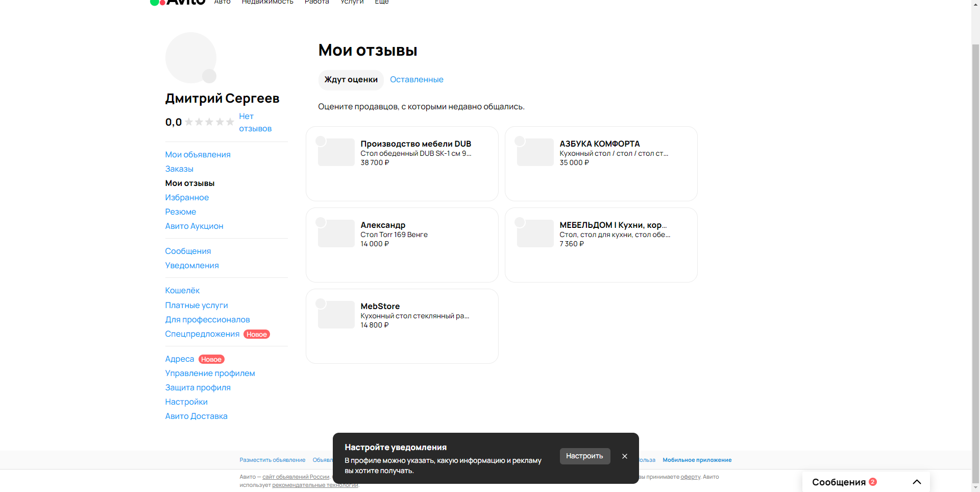The width and height of the screenshot is (980, 492).
Task: Go to Платные услуги
Action: point(197,305)
